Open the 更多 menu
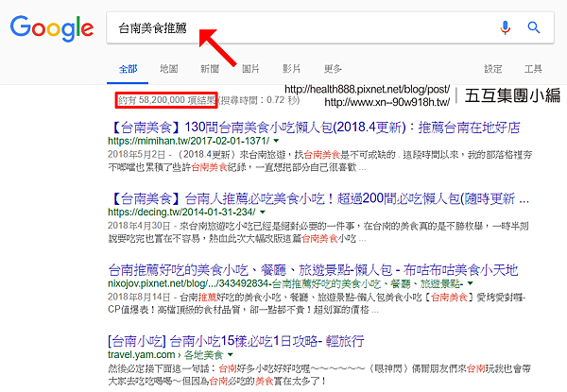 click(333, 69)
